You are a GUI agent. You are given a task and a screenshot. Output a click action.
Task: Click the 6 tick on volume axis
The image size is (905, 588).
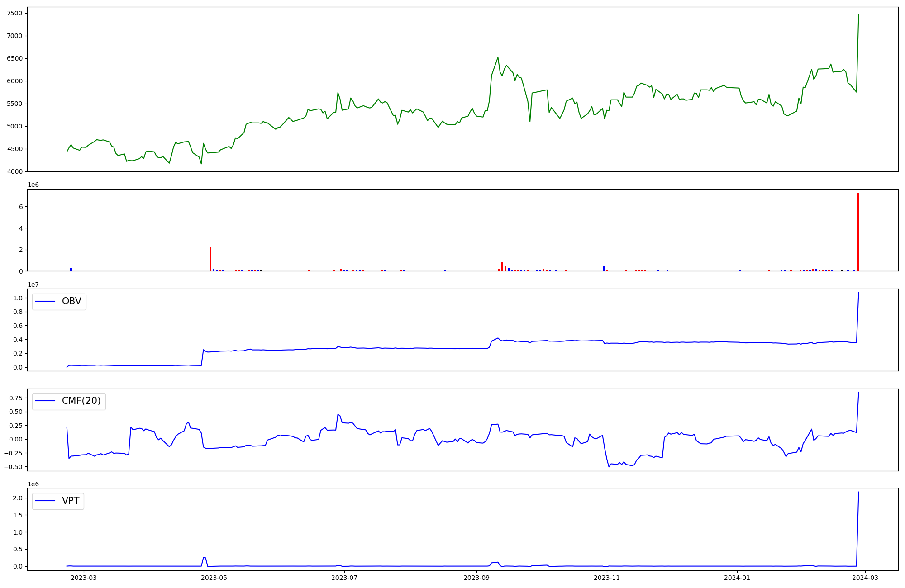tap(21, 207)
